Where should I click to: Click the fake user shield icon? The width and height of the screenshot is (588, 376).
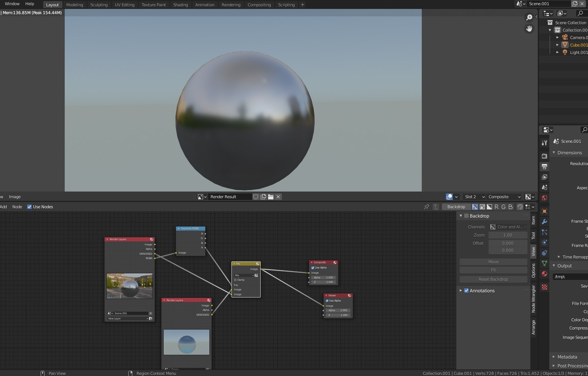point(256,197)
